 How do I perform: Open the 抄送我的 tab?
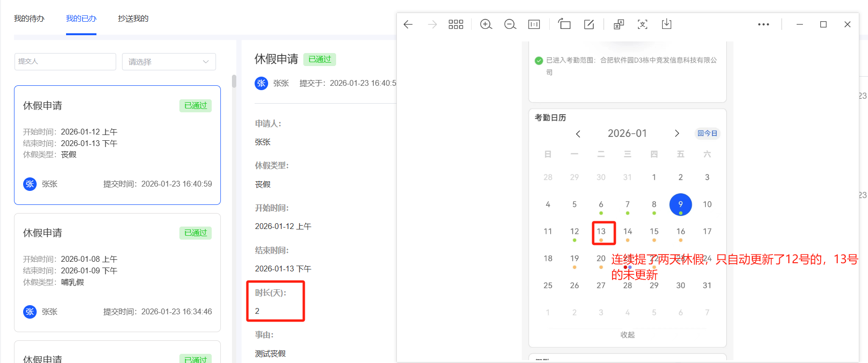133,19
